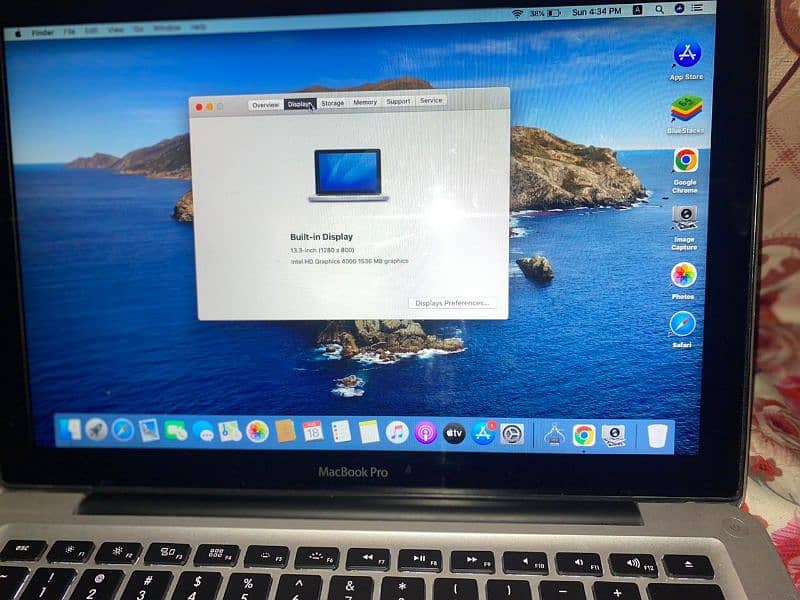
Task: Open the App Store desktop icon
Action: pos(686,54)
